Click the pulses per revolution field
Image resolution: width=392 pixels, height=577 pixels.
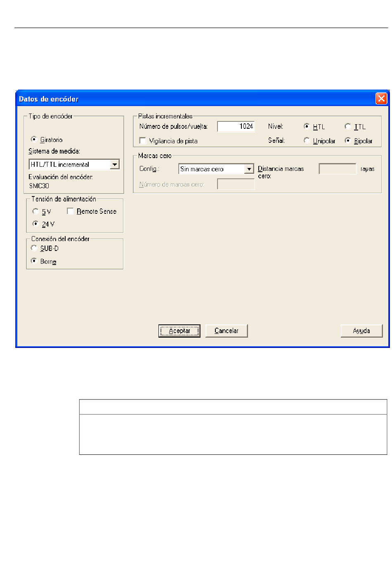tap(236, 126)
